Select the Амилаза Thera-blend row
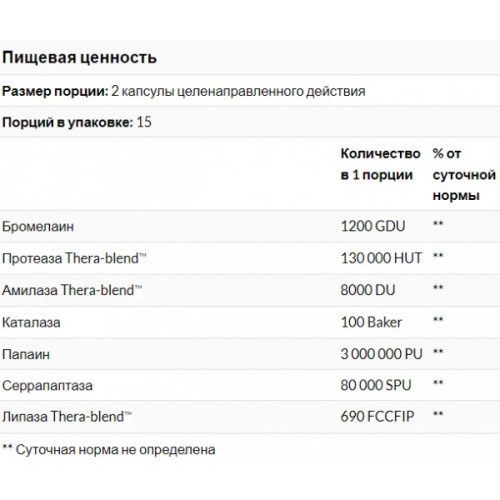Viewport: 500px width, 500px height. pyautogui.click(x=250, y=290)
